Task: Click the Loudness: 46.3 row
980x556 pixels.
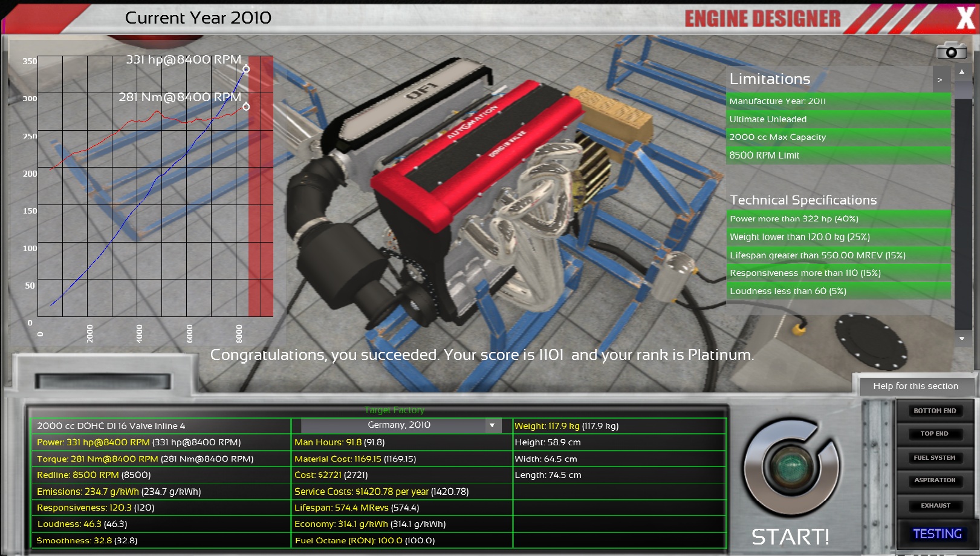Action: pyautogui.click(x=161, y=524)
